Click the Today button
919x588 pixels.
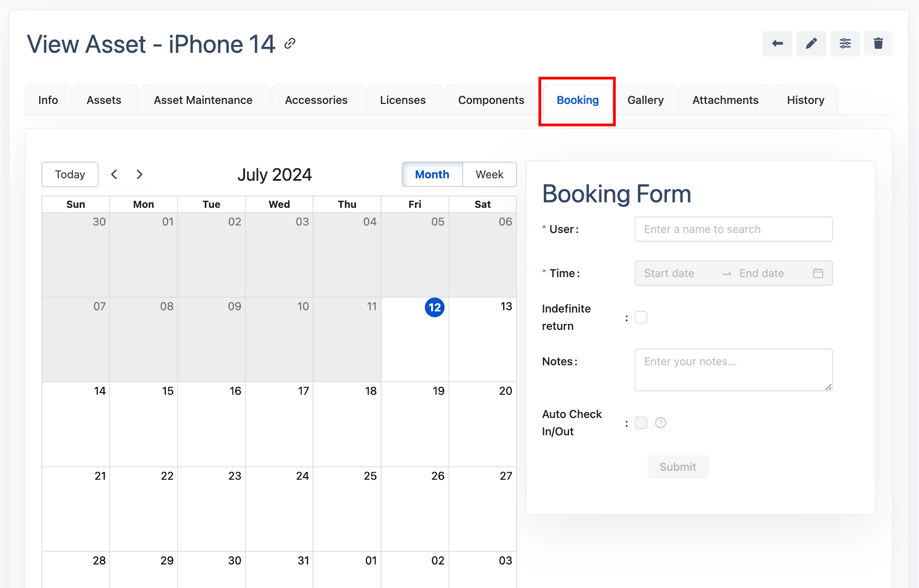point(70,175)
